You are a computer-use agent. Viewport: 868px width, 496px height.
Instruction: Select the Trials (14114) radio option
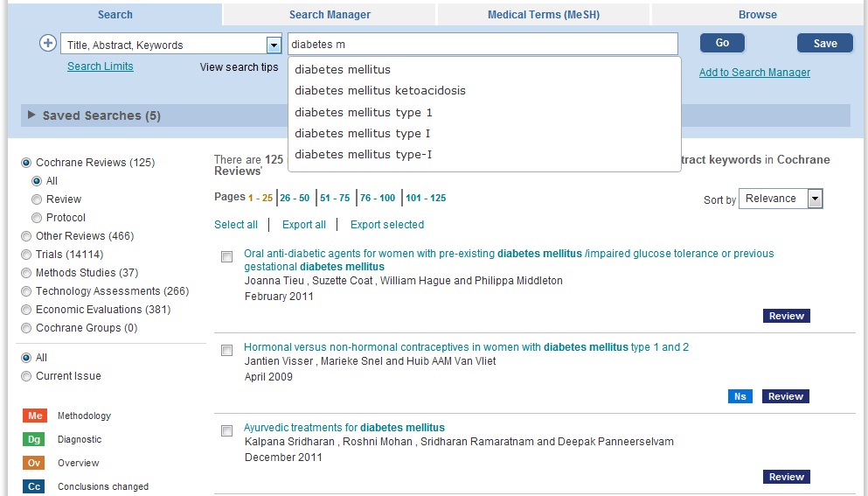pyautogui.click(x=26, y=255)
